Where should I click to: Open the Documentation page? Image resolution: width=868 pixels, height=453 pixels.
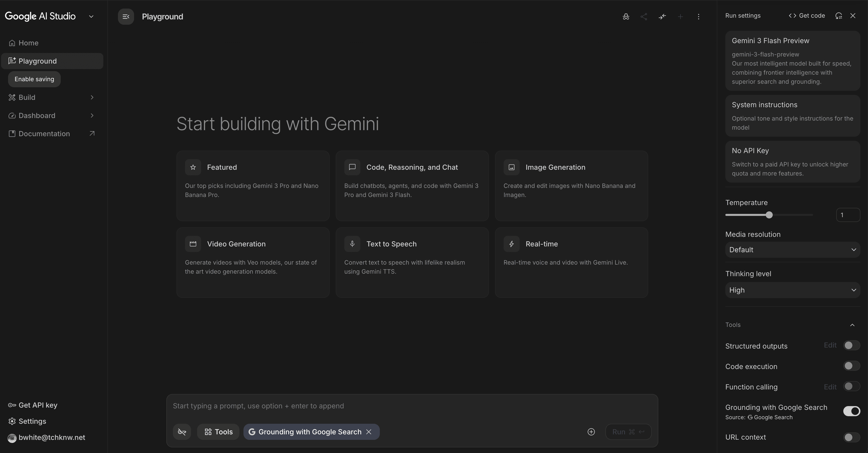pyautogui.click(x=44, y=134)
